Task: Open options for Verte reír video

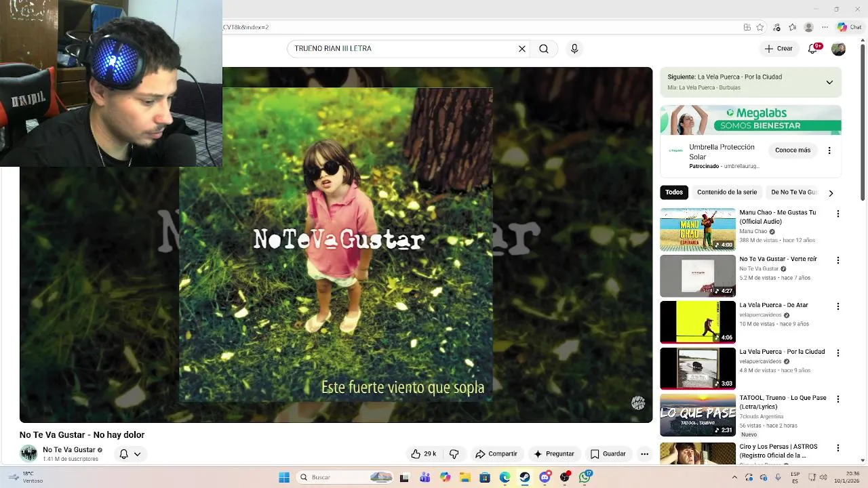Action: tap(838, 260)
